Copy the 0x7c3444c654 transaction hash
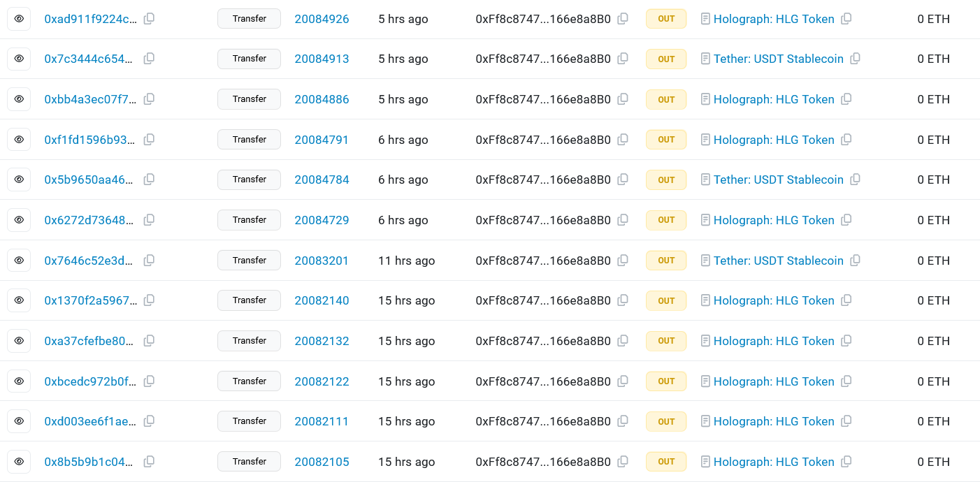 click(149, 59)
